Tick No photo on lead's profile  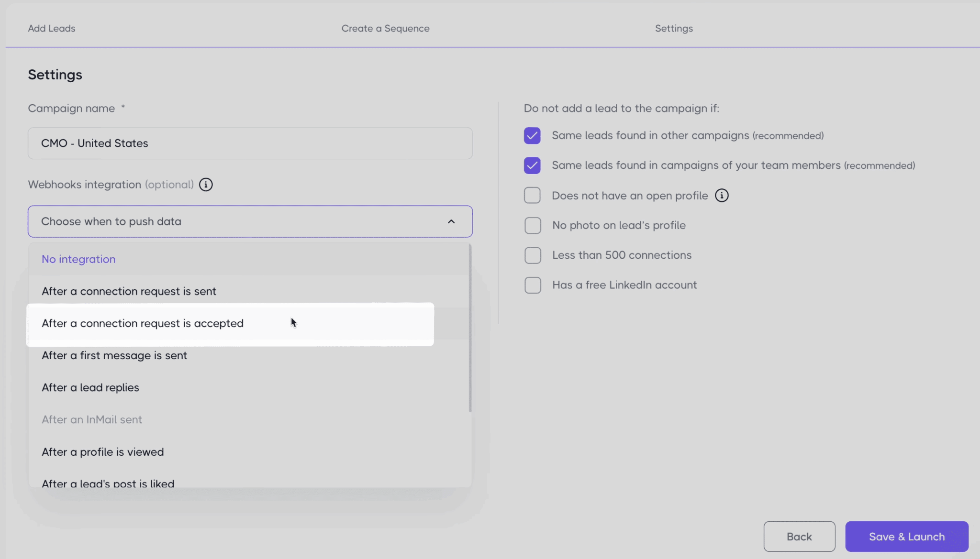tap(533, 225)
